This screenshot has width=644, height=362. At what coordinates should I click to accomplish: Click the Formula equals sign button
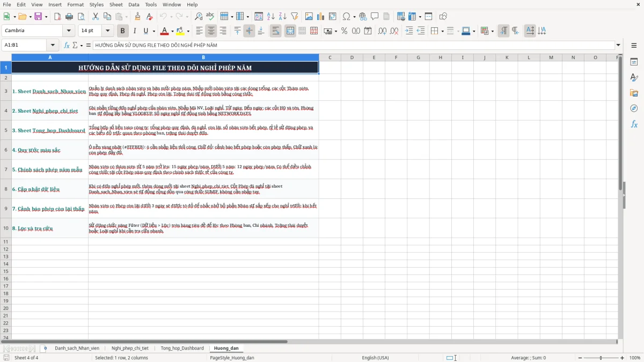tap(89, 45)
